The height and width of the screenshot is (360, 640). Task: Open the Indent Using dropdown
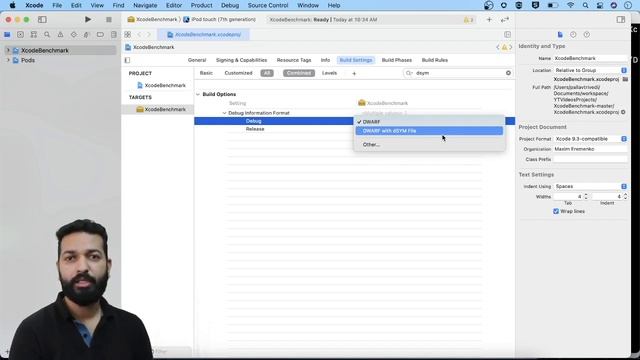click(x=590, y=186)
